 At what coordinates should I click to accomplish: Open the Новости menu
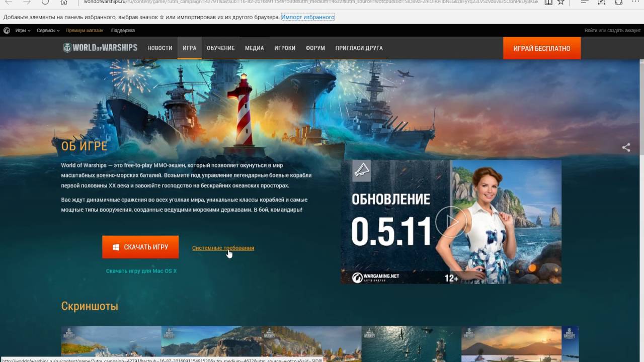point(160,48)
